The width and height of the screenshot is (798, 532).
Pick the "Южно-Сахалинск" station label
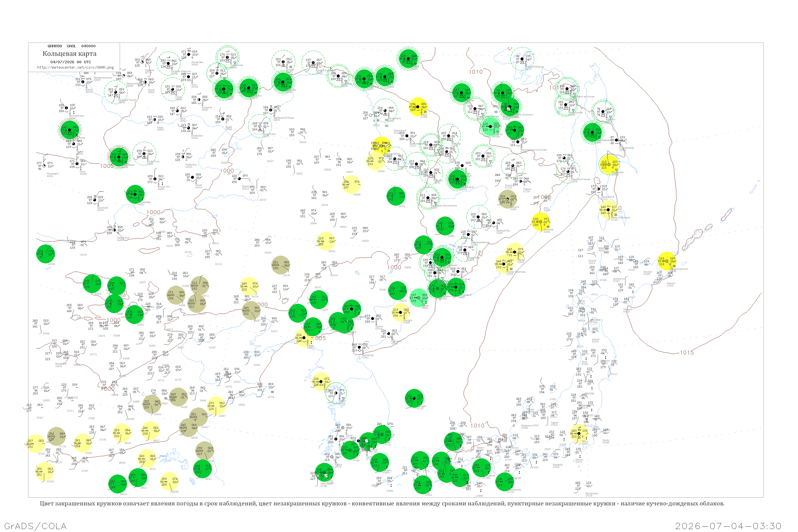621,218
